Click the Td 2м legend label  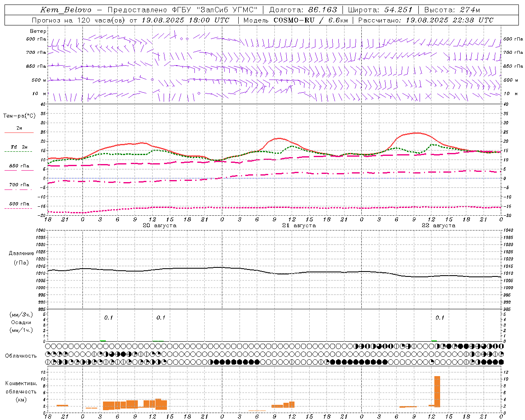pyautogui.click(x=19, y=147)
